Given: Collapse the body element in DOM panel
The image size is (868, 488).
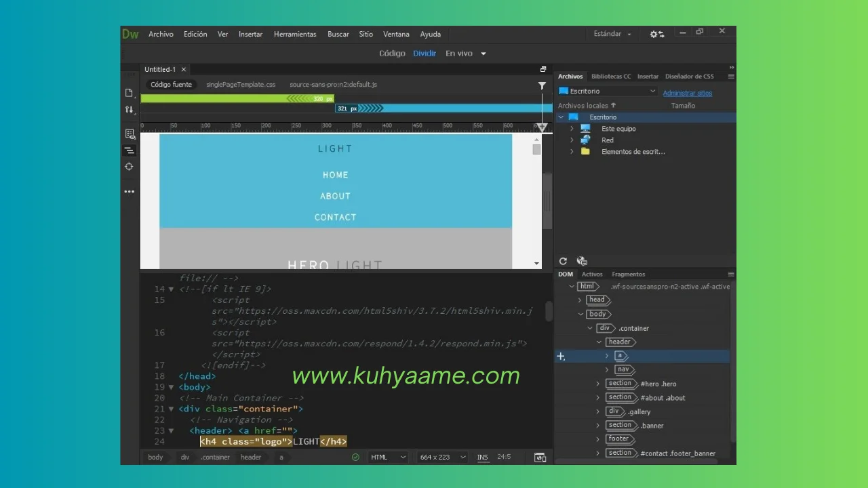Looking at the screenshot, I should [580, 314].
